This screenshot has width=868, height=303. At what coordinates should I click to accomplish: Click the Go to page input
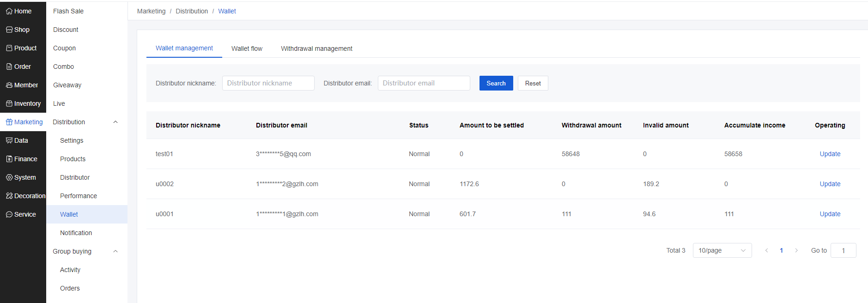[x=843, y=250]
